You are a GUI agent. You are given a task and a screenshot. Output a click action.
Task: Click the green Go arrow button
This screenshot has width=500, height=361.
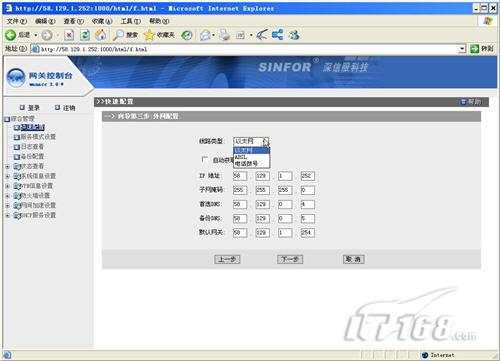pyautogui.click(x=474, y=49)
